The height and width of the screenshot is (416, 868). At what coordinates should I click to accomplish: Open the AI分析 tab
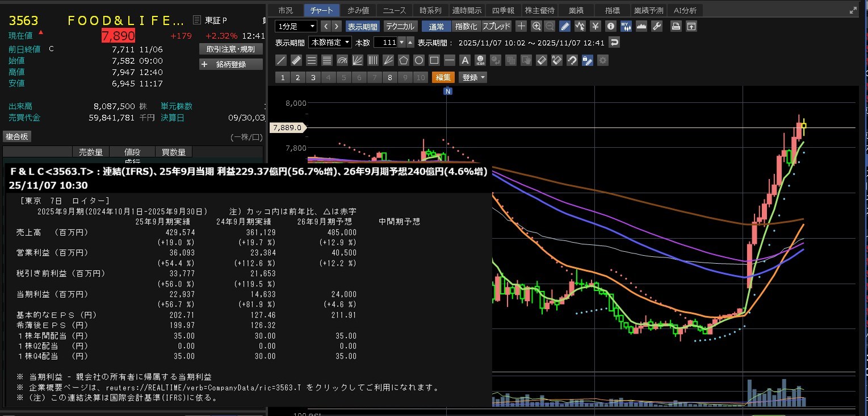coord(685,10)
